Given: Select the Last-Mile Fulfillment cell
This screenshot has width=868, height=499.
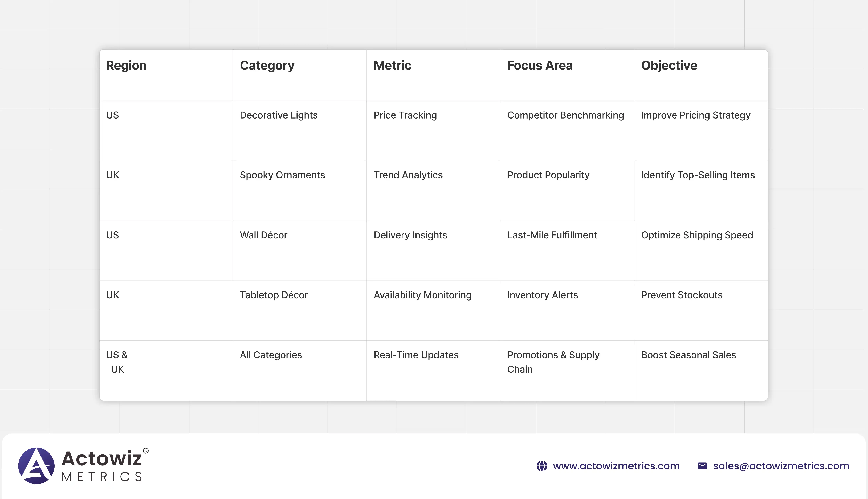Looking at the screenshot, I should [x=552, y=235].
